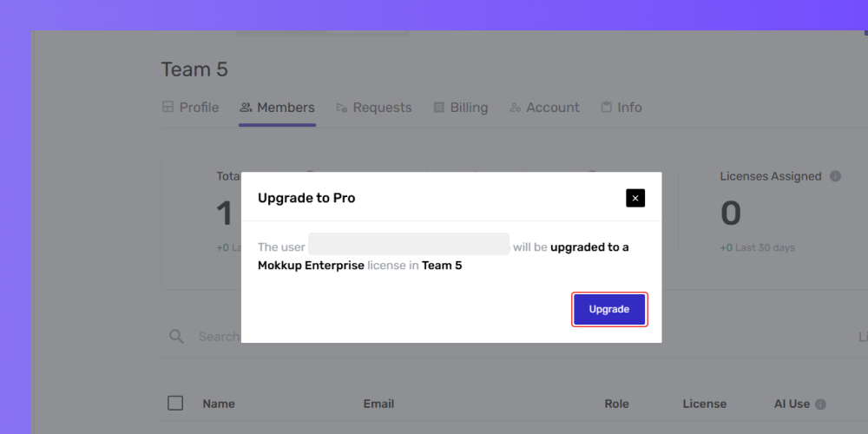Click the Email column header
The image size is (868, 434).
[x=378, y=404]
